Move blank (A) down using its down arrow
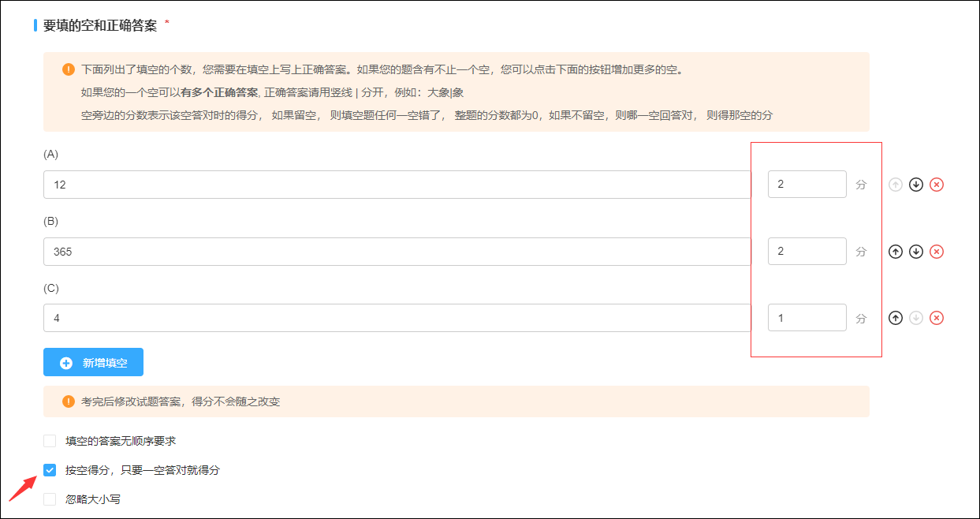 point(915,184)
